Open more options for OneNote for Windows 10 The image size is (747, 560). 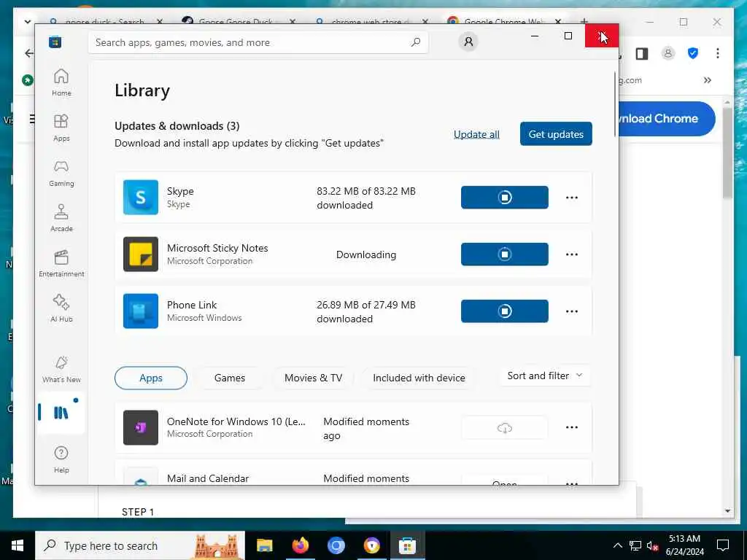tap(572, 427)
